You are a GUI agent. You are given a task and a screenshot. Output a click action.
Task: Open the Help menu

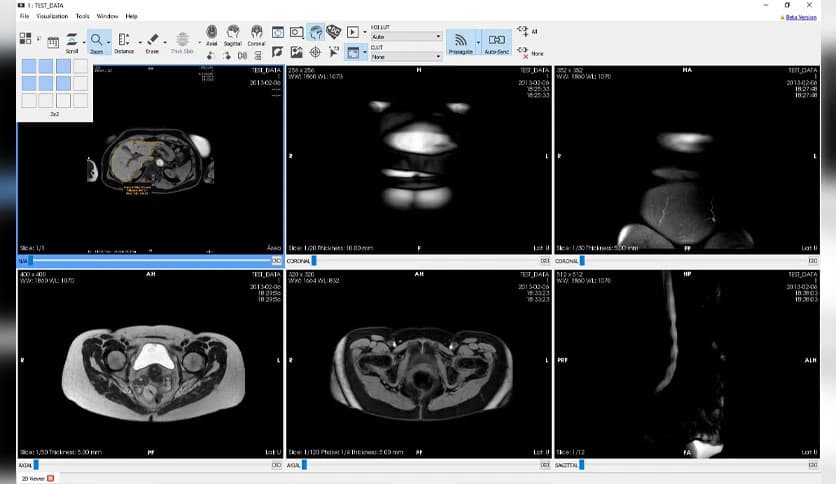pyautogui.click(x=131, y=16)
